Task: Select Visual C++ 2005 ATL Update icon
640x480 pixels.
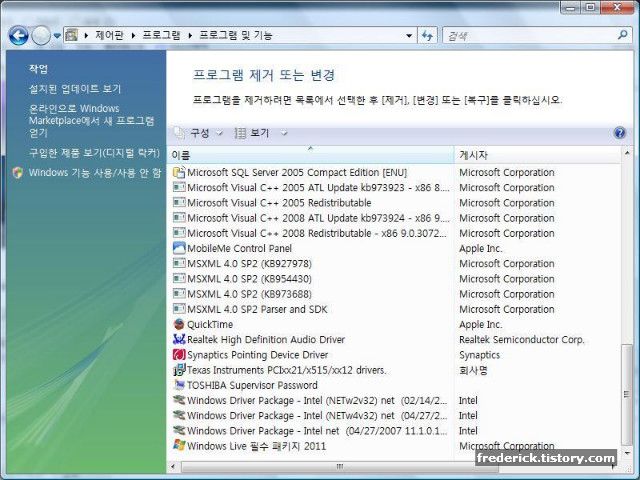Action: 179,187
